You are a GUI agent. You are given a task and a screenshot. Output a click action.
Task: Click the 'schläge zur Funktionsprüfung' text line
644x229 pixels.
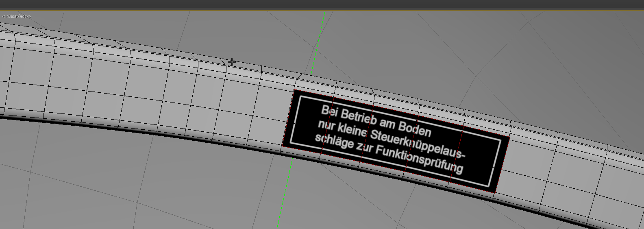pos(389,154)
